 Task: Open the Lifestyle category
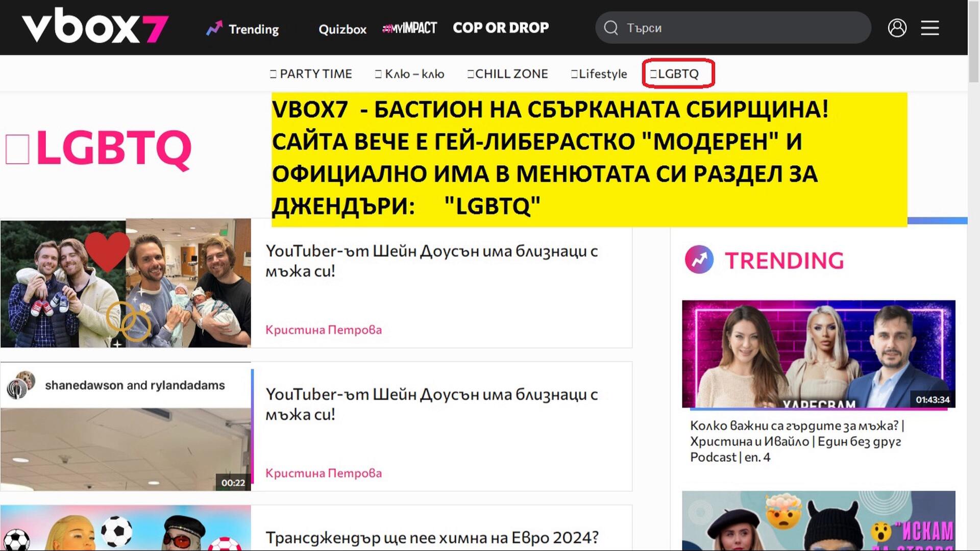599,74
